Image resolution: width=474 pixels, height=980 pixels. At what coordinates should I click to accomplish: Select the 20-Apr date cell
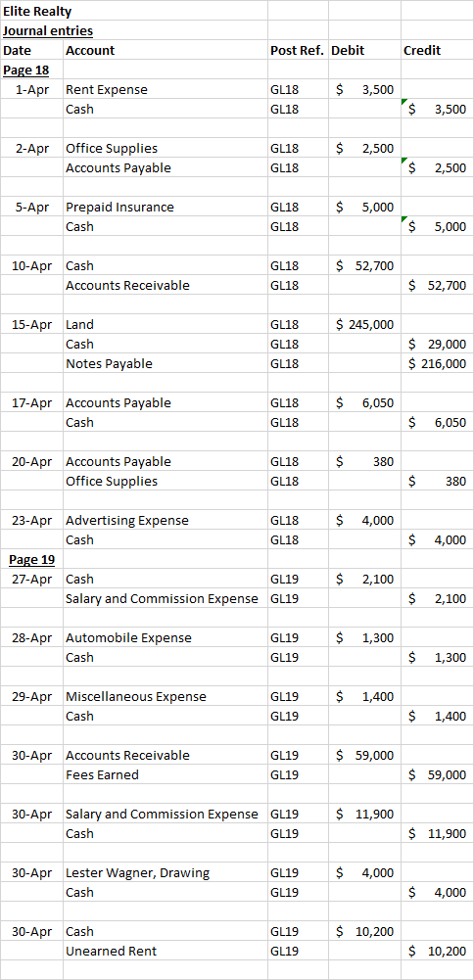pyautogui.click(x=32, y=462)
